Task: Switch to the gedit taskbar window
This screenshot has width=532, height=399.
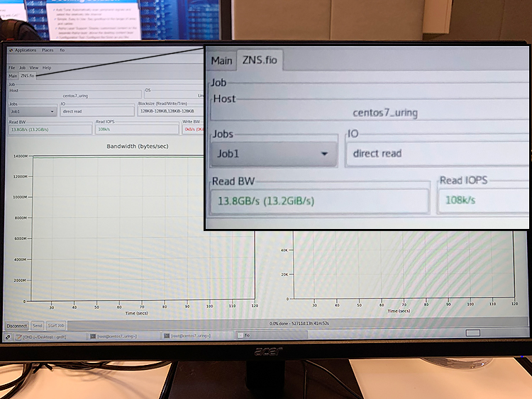Action: pyautogui.click(x=43, y=335)
